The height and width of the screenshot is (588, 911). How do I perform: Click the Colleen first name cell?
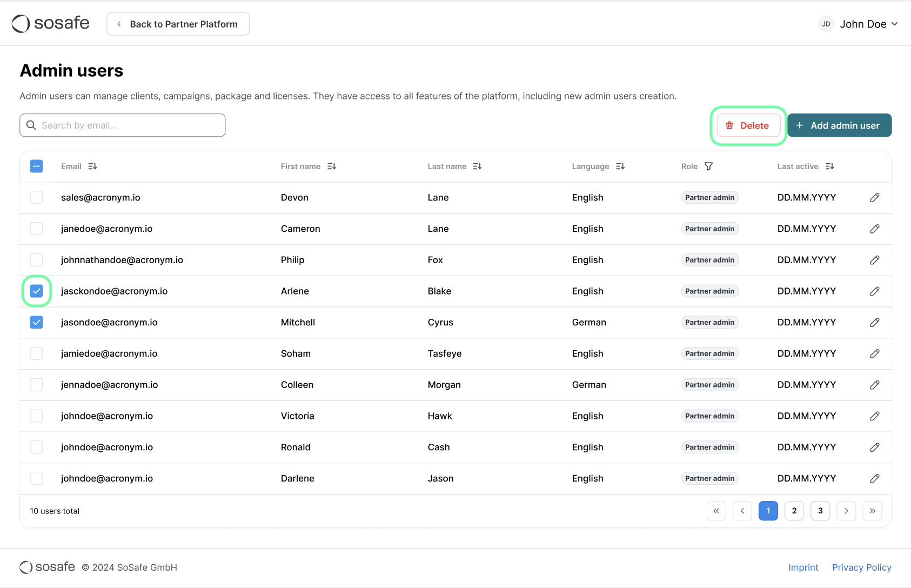point(297,385)
